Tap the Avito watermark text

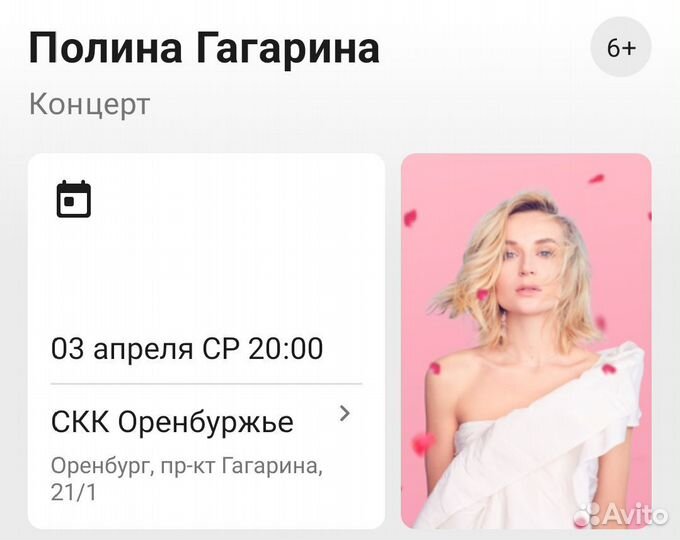click(635, 515)
